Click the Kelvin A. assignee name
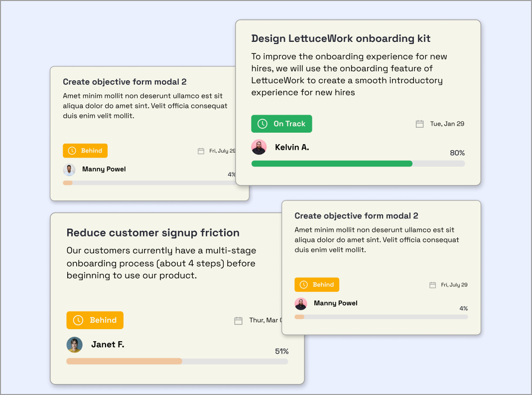Viewport: 532px width, 395px height. point(292,147)
